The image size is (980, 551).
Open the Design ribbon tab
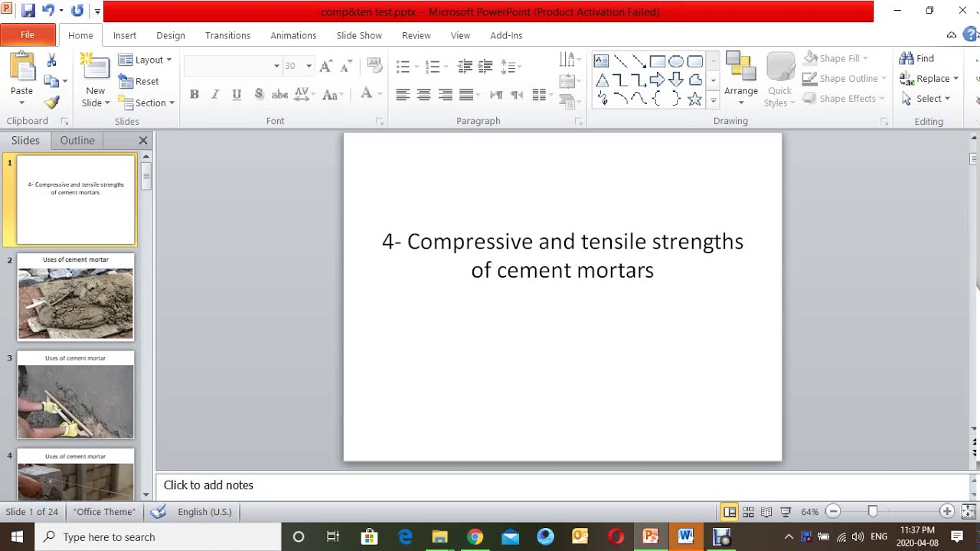pyautogui.click(x=171, y=35)
